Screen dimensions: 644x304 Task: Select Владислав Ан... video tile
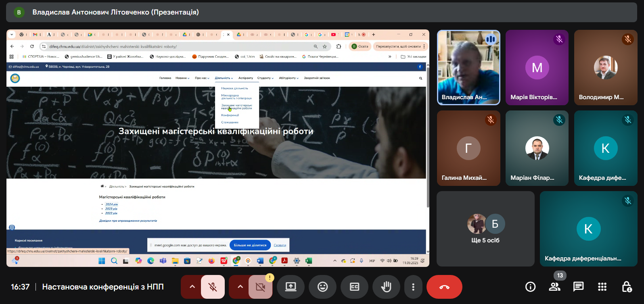(x=468, y=68)
